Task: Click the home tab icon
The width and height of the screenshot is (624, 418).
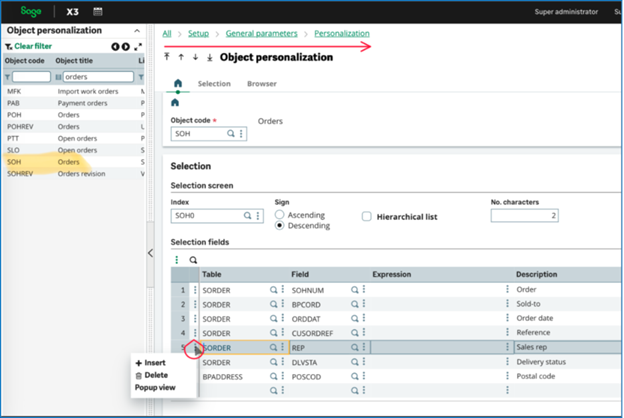Action: 178,83
